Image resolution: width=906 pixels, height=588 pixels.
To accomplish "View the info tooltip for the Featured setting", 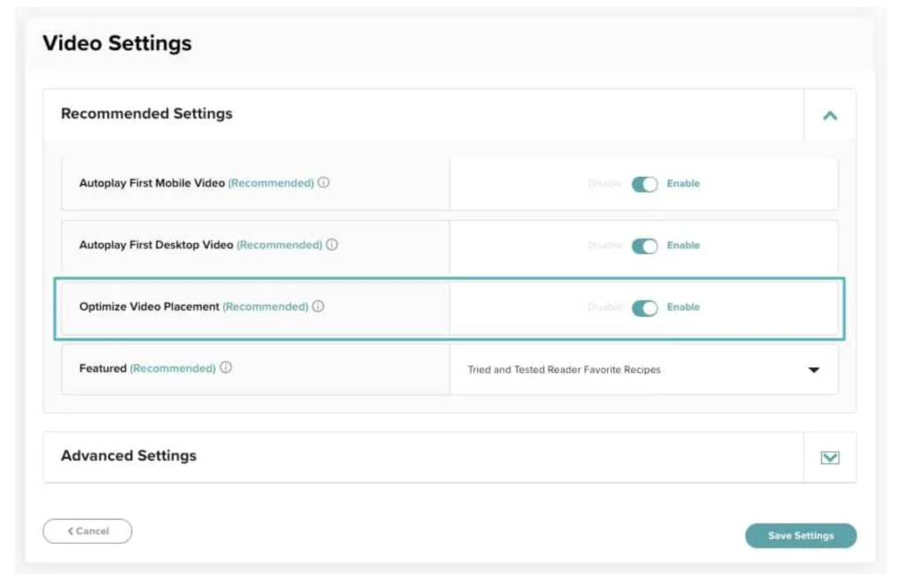I will tap(227, 369).
